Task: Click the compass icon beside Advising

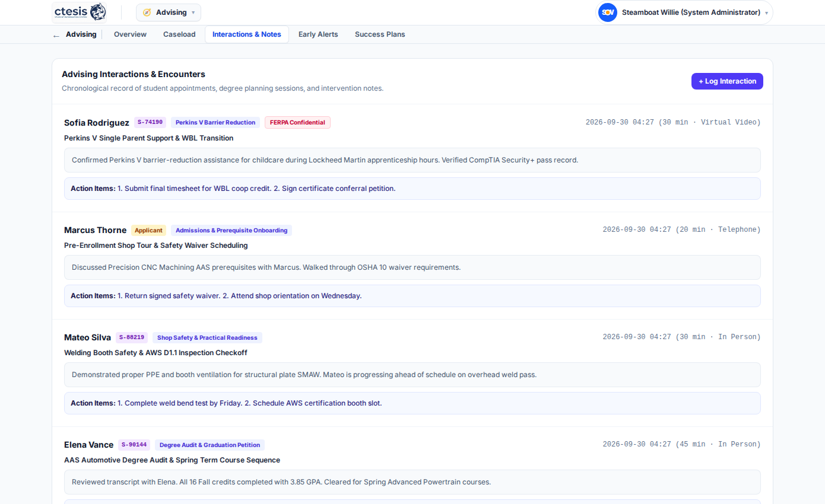Action: (147, 12)
